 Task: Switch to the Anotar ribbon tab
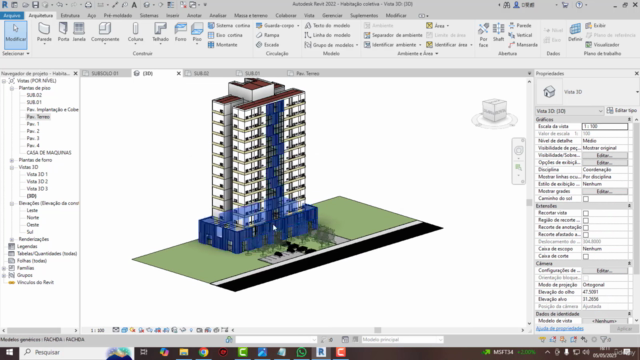click(x=194, y=16)
